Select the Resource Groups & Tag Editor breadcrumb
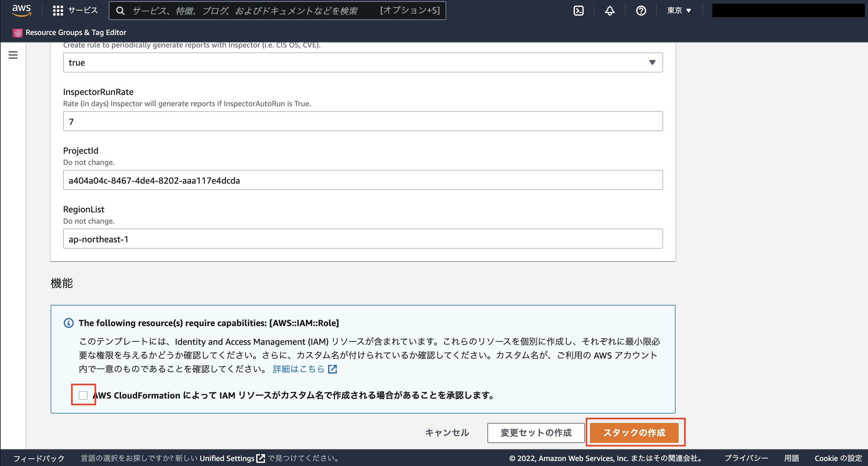 pyautogui.click(x=76, y=32)
